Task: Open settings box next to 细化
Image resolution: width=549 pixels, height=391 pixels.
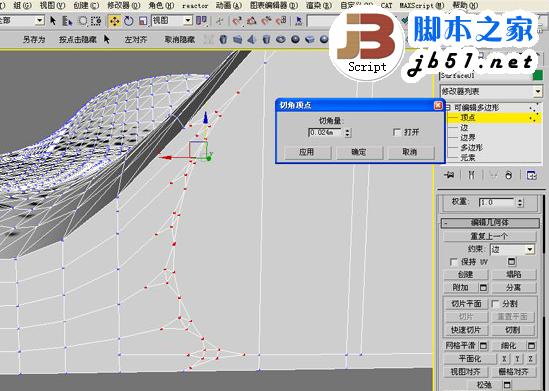Action: [x=531, y=346]
